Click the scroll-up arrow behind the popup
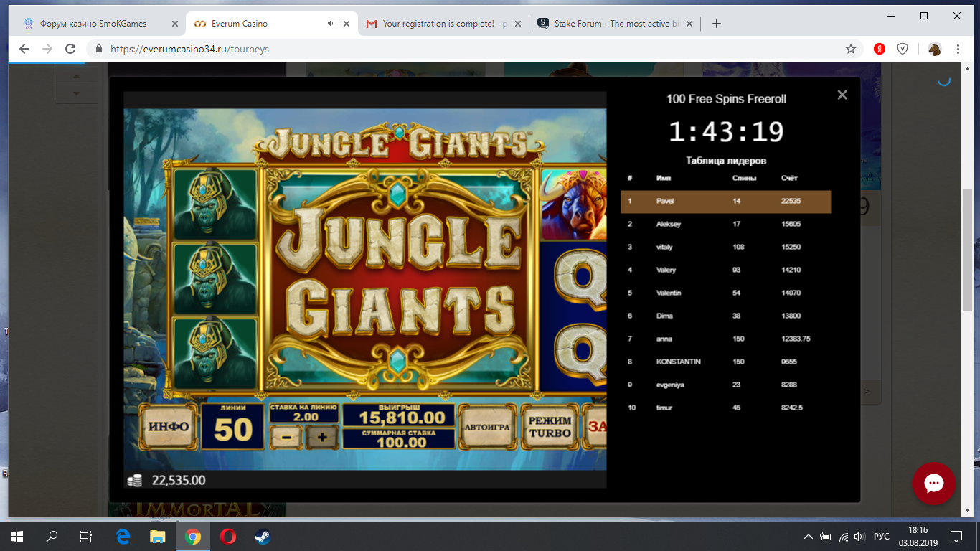The image size is (980, 551). click(77, 77)
